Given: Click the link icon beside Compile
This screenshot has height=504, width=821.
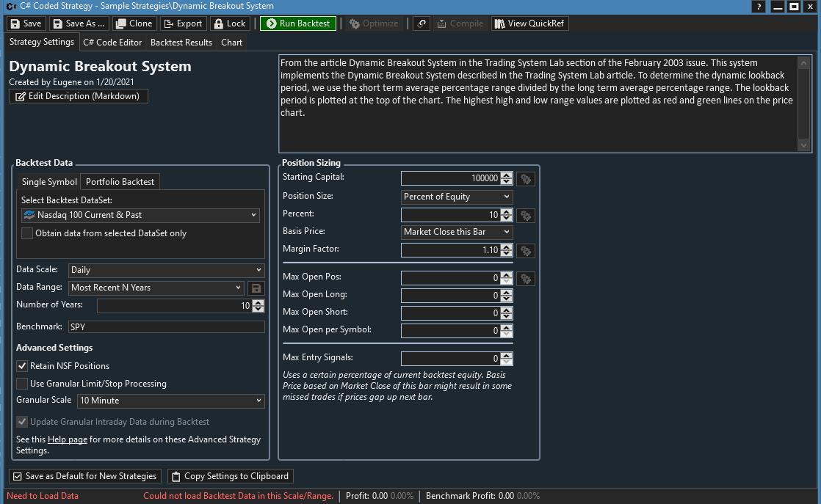Looking at the screenshot, I should point(422,23).
